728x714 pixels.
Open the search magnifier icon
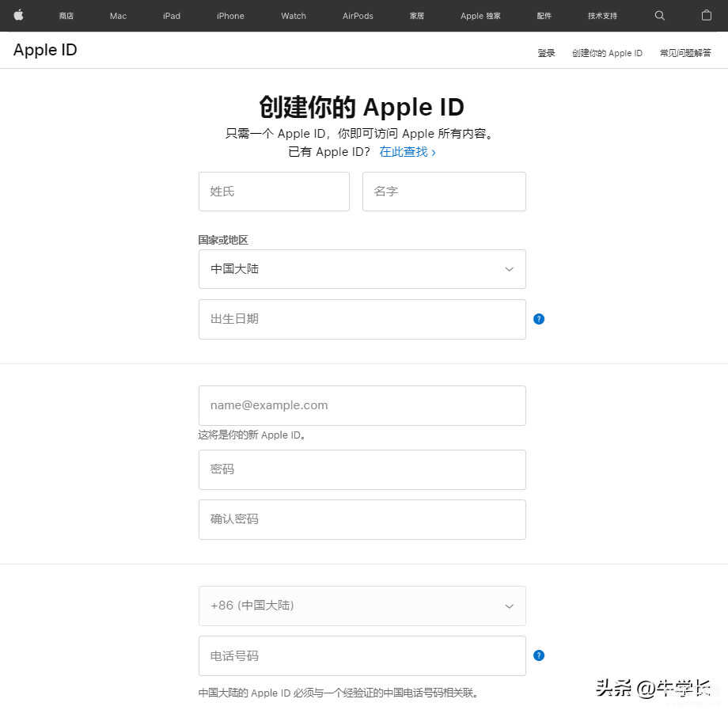[x=660, y=16]
